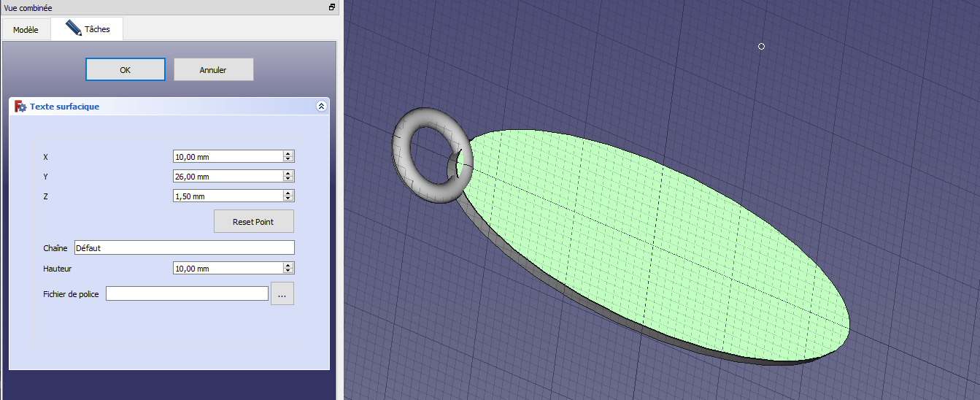The image size is (980, 400).
Task: Undock the Vue combinée panel
Action: [x=332, y=7]
